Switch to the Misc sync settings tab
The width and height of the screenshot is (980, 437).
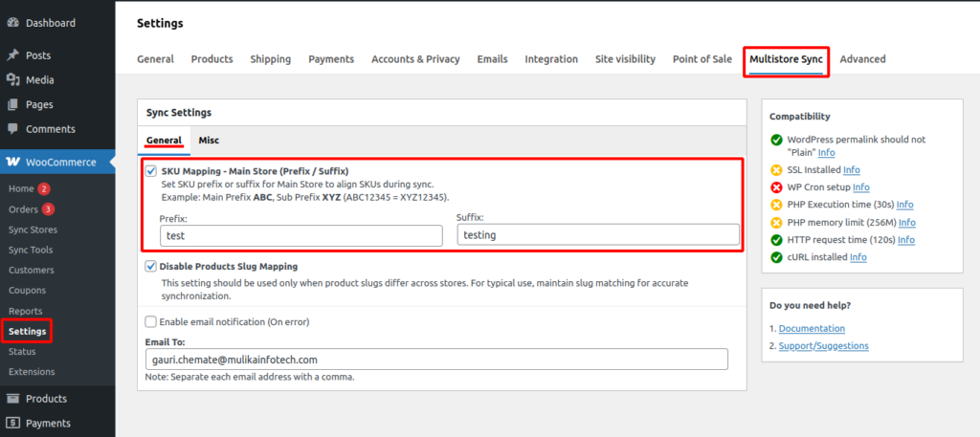point(209,140)
